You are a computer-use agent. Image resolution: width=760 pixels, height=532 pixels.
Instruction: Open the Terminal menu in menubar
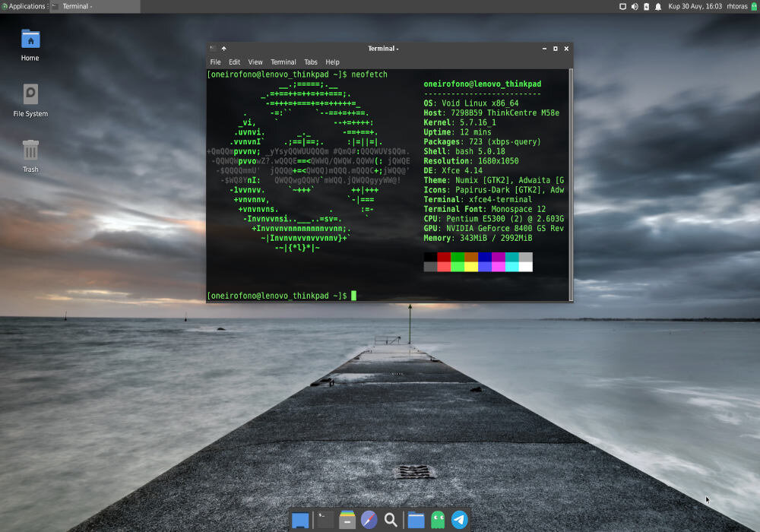coord(283,62)
